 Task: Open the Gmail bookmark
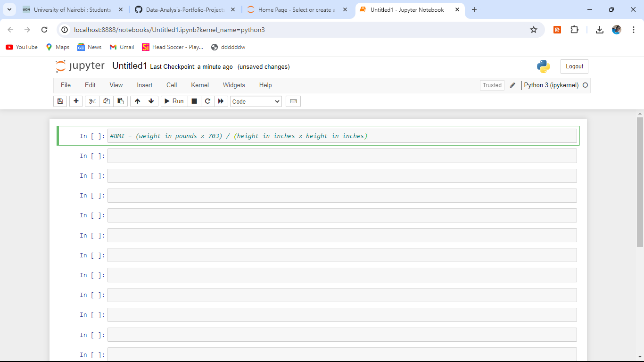click(x=122, y=47)
